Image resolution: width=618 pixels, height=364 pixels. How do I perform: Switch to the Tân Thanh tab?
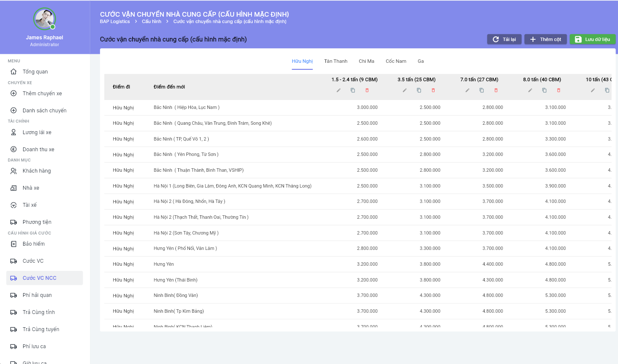click(336, 61)
